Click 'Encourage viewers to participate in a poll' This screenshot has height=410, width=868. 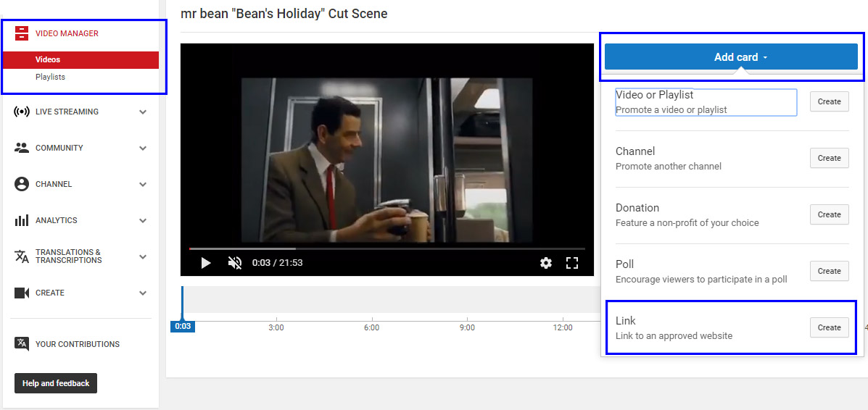(x=701, y=280)
